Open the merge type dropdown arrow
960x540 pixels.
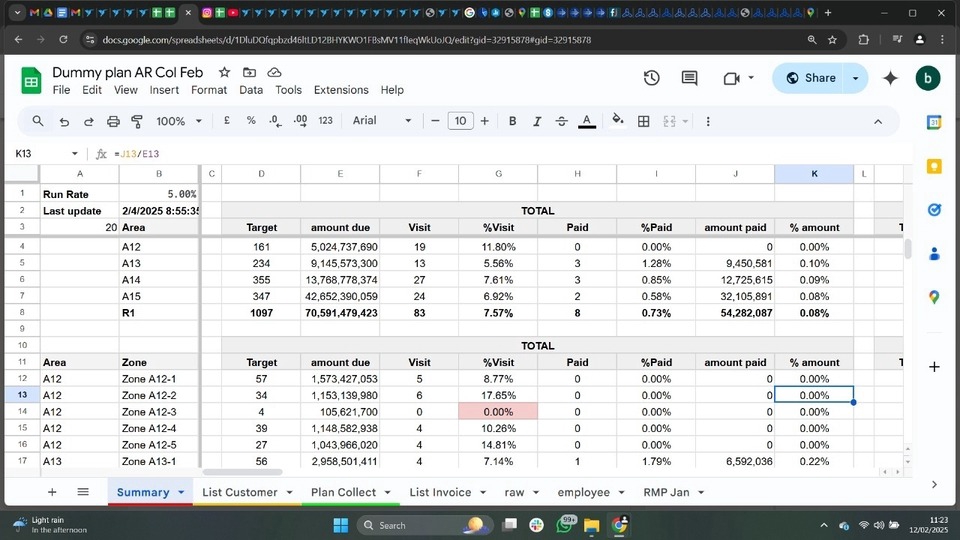click(685, 121)
